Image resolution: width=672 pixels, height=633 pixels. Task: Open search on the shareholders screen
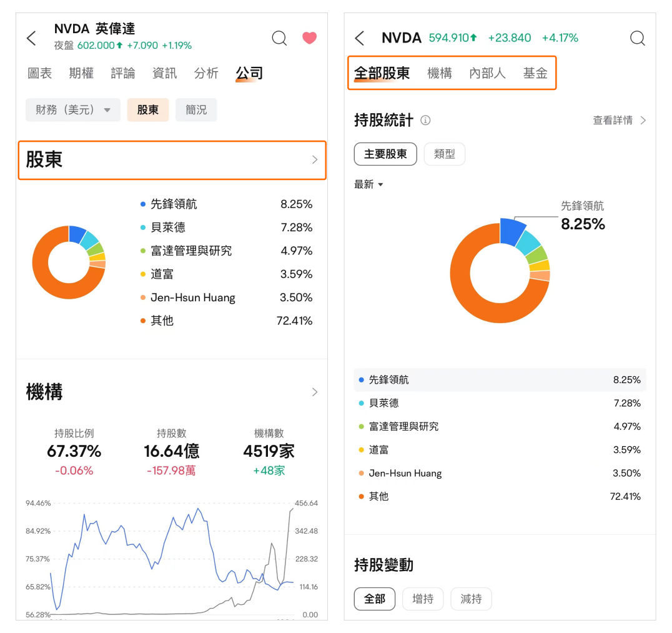[x=637, y=38]
